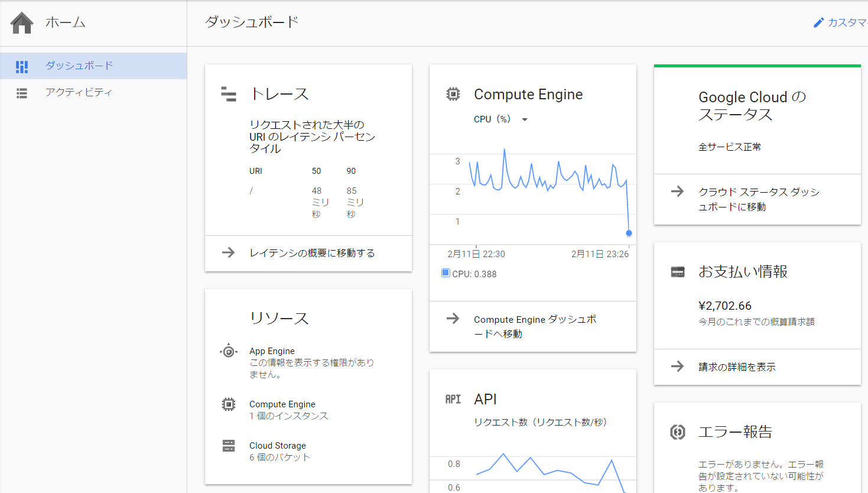Click the pencil customize icon
868x493 pixels.
818,22
